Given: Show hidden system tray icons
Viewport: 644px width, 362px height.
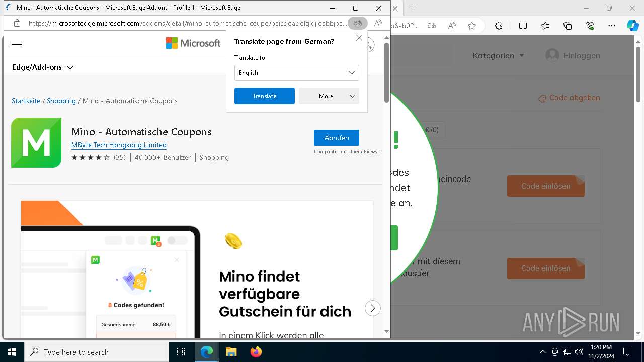Looking at the screenshot, I should coord(542,352).
